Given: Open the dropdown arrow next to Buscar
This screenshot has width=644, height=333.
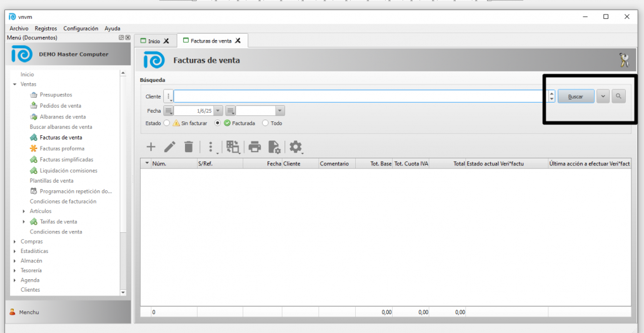Looking at the screenshot, I should [603, 96].
